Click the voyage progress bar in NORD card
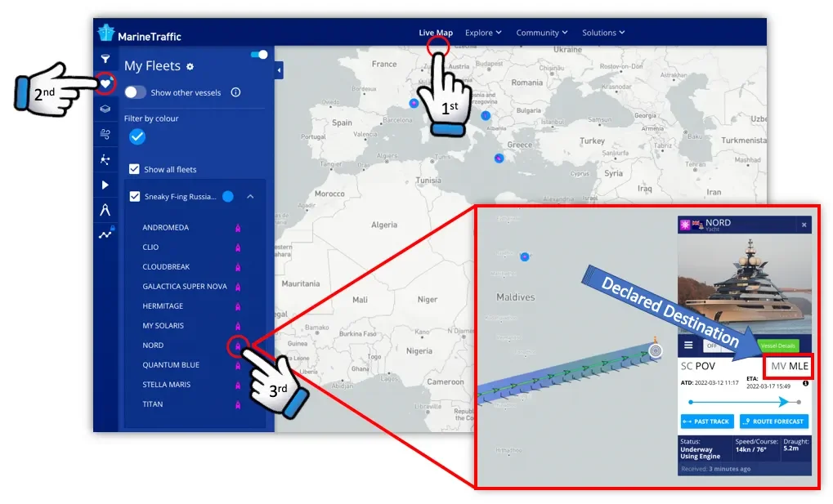833x504 pixels. 744,402
